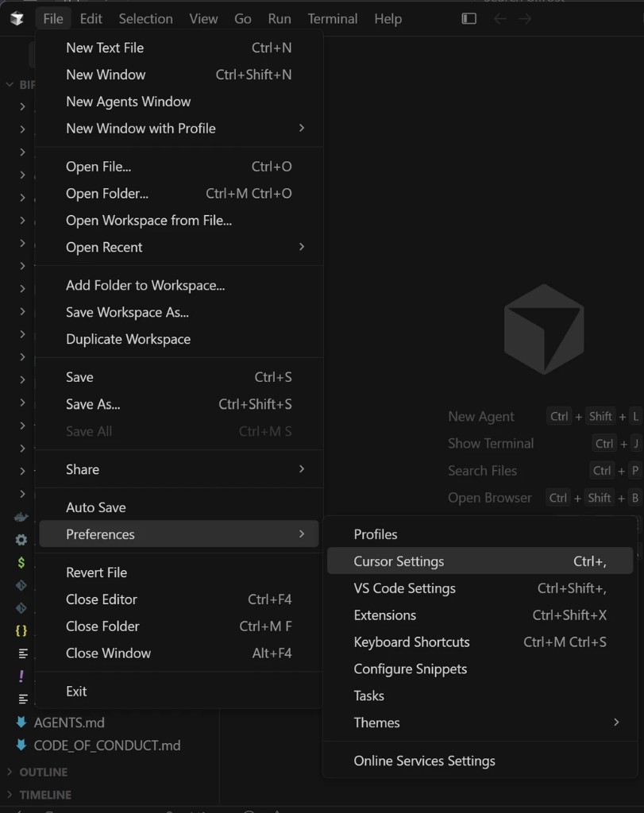
Task: Choose Add Folder to Workspace...
Action: (x=179, y=285)
